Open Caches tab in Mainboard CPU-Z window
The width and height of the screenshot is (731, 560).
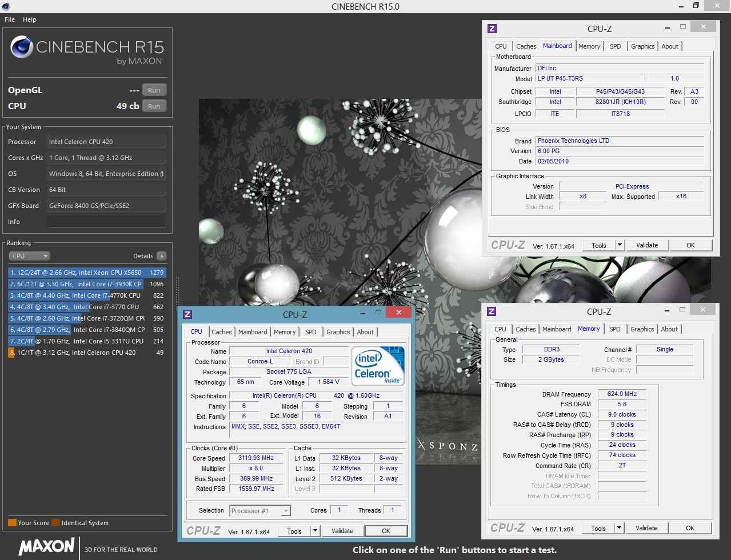coord(526,46)
